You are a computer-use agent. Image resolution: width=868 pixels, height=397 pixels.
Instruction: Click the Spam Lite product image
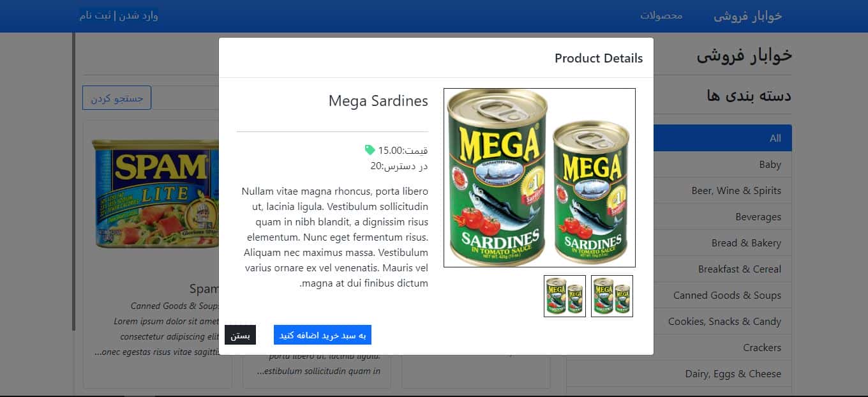click(x=155, y=195)
